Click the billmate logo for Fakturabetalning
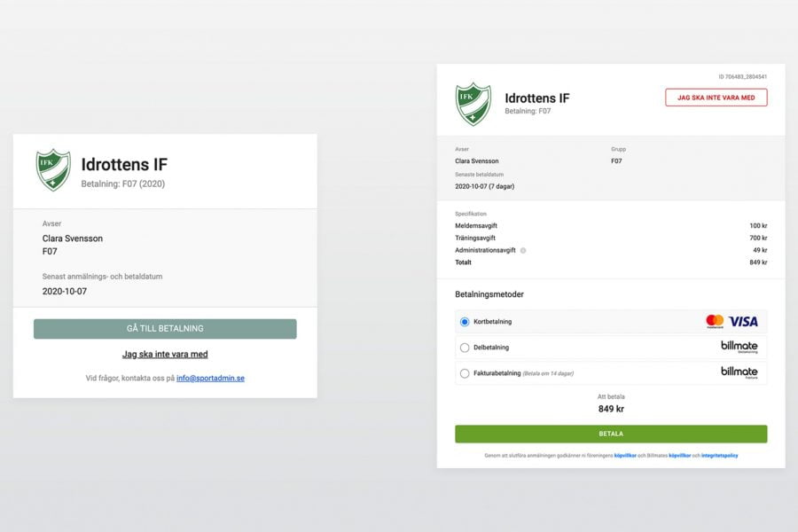Screen dimensions: 798x532 (739, 372)
